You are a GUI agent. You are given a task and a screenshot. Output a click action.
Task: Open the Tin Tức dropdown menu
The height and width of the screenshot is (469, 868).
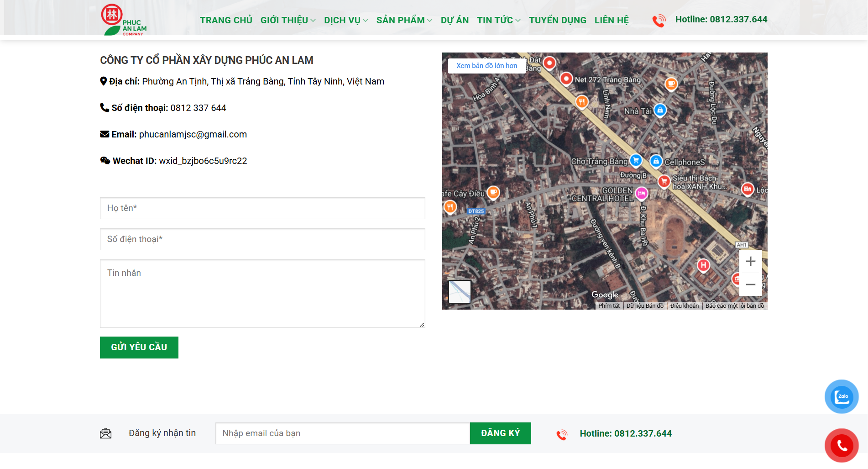498,20
